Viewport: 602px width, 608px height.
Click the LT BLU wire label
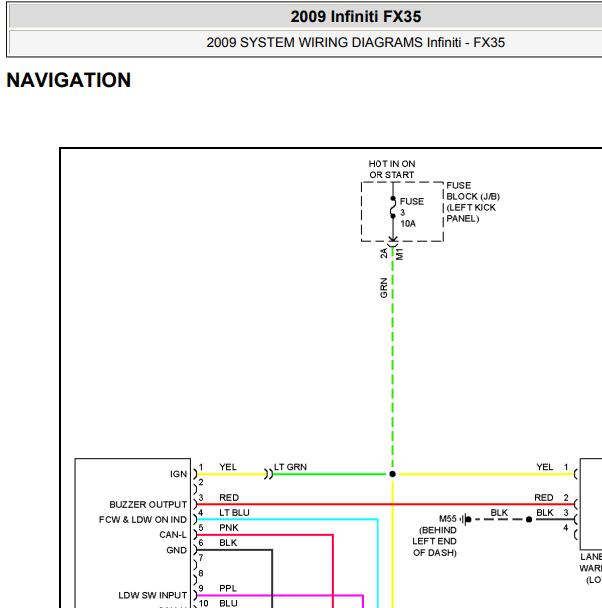click(234, 513)
